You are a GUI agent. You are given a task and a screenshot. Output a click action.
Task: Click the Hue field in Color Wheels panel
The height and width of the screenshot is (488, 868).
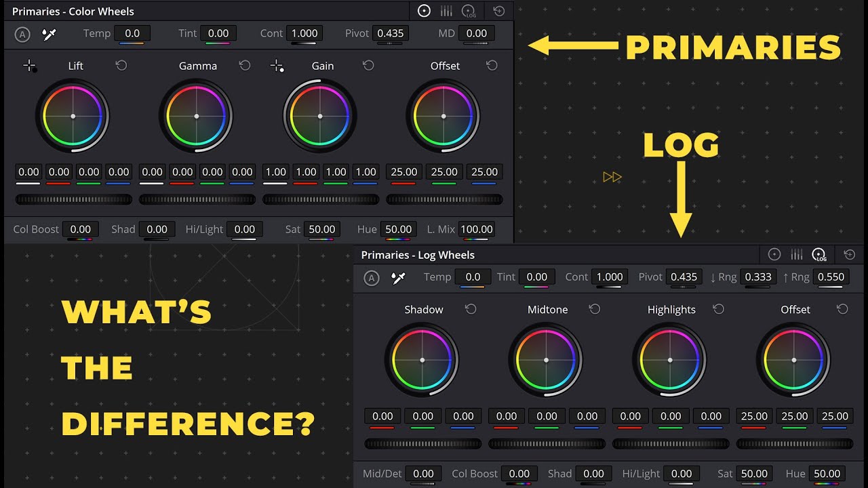click(x=398, y=229)
